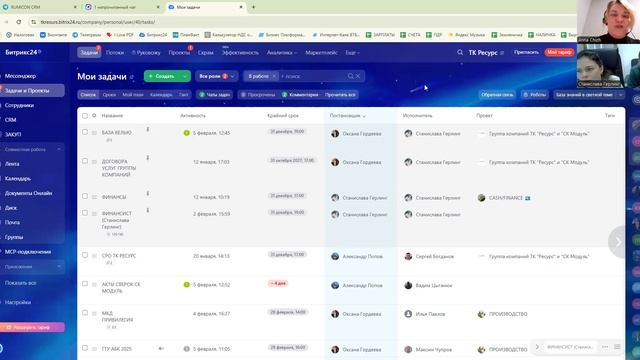Check the АКТЫ СВЕРОК СК МОДУЛЬ checkbox
The width and height of the screenshot is (640, 360).
85,284
